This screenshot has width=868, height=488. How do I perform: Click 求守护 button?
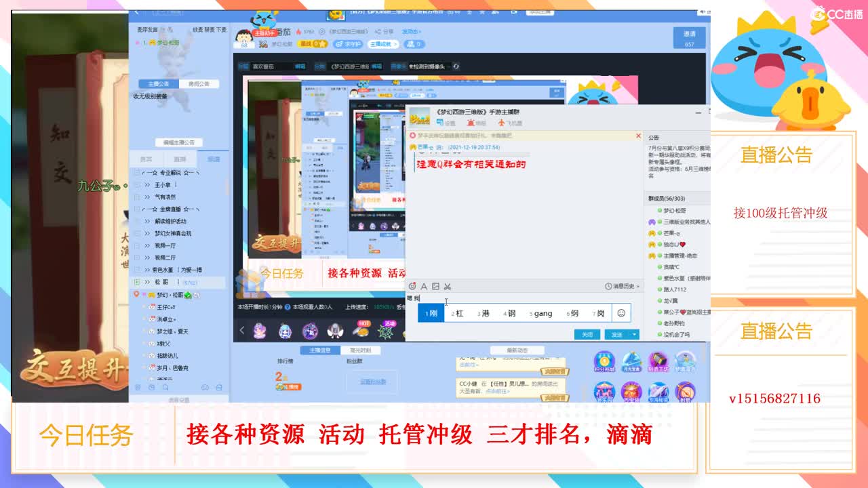[349, 44]
